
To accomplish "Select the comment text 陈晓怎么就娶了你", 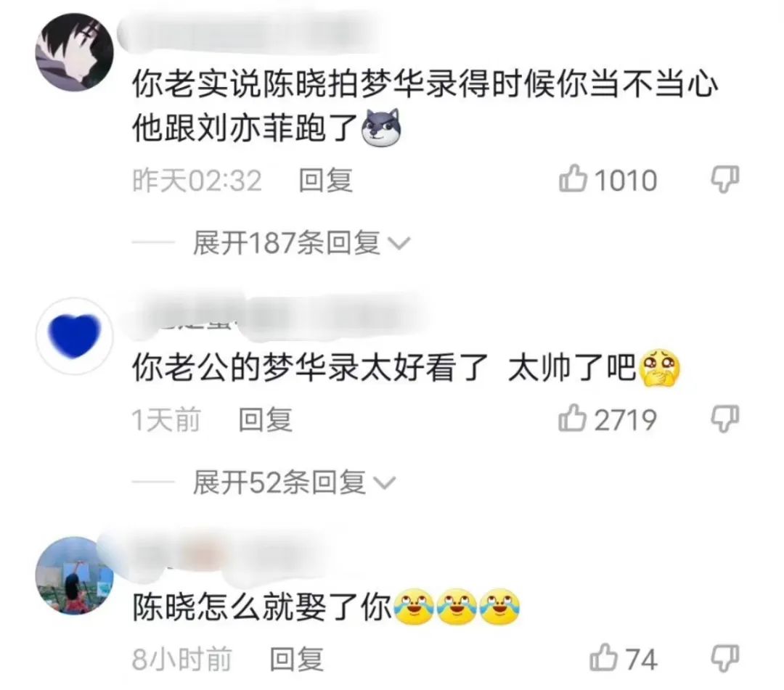I will click(x=262, y=608).
